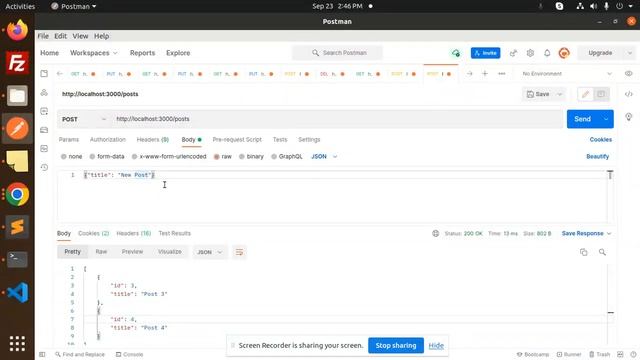Click the blue Send button

tap(582, 119)
